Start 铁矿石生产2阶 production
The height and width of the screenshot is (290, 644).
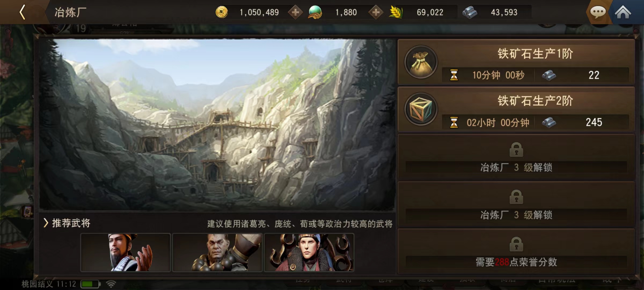pyautogui.click(x=516, y=109)
